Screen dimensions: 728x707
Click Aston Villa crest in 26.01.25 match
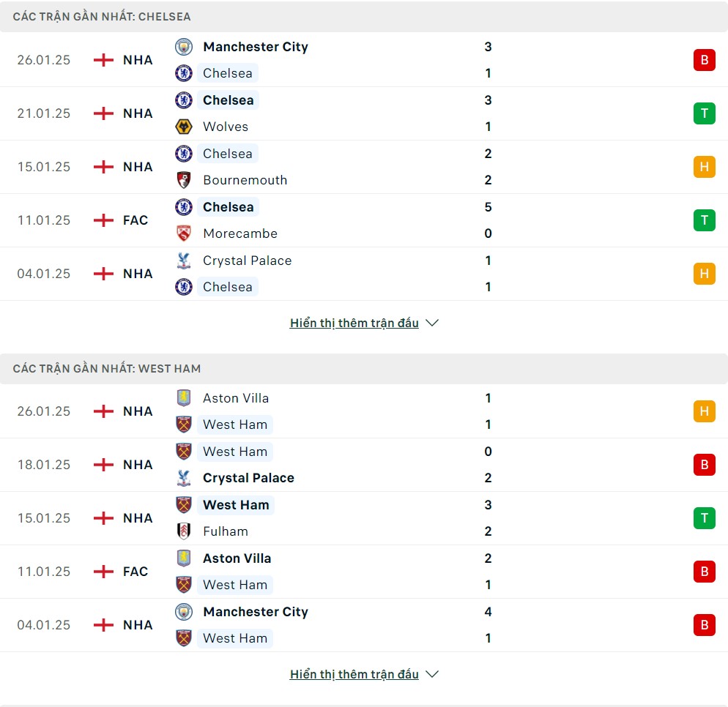[x=184, y=398]
